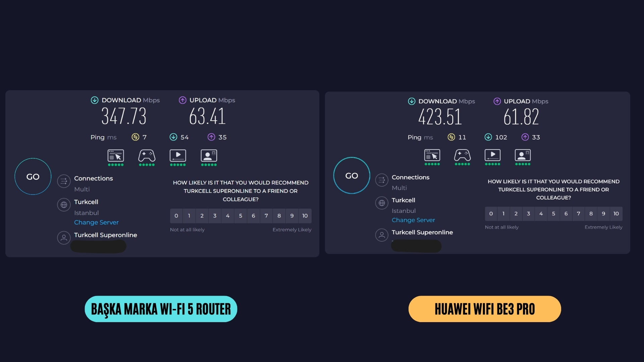Click the GO button in left speedtest panel

[x=33, y=176]
